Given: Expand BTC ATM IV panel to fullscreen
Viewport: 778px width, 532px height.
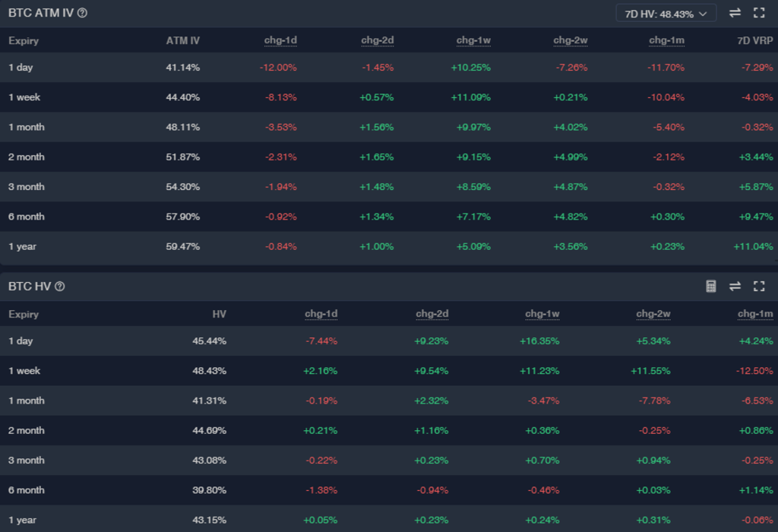Looking at the screenshot, I should [x=758, y=13].
